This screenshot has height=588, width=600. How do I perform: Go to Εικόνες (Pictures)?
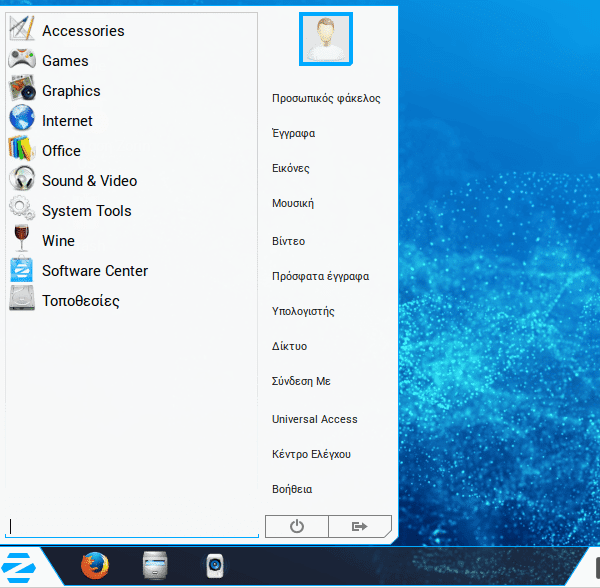(x=291, y=168)
